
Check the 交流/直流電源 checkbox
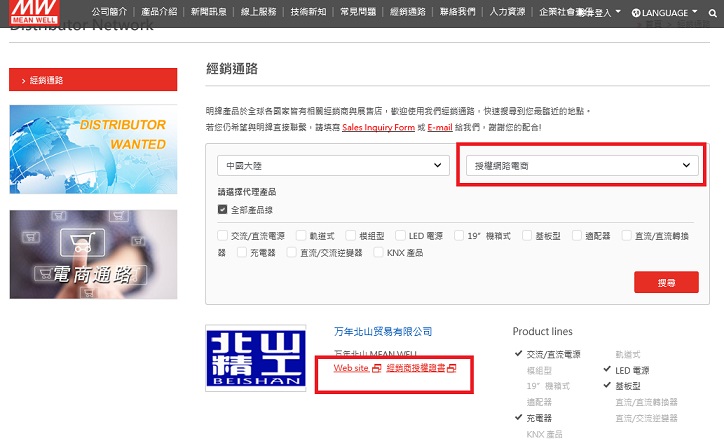(223, 236)
